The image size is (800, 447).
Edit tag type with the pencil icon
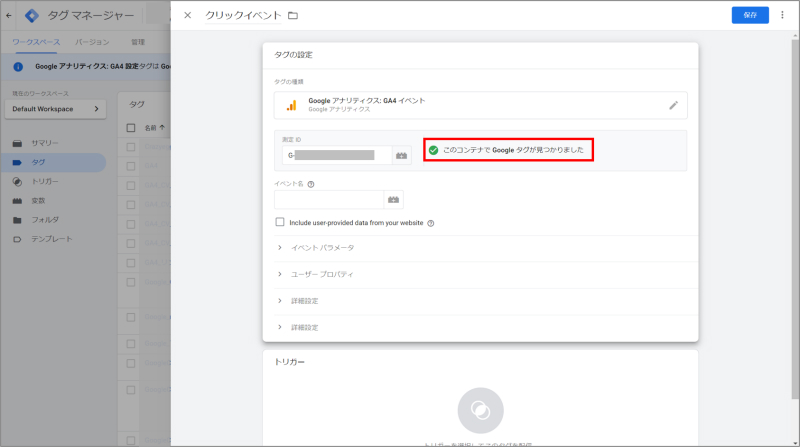673,105
